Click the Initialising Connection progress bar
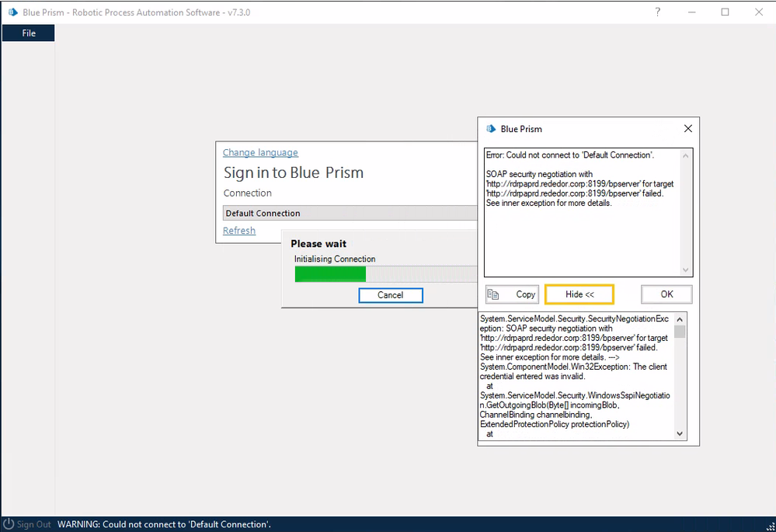776x532 pixels. [x=386, y=274]
